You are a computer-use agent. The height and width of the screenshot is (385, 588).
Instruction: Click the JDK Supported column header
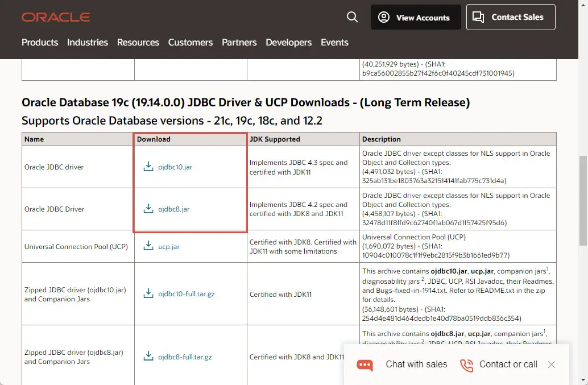(303, 139)
